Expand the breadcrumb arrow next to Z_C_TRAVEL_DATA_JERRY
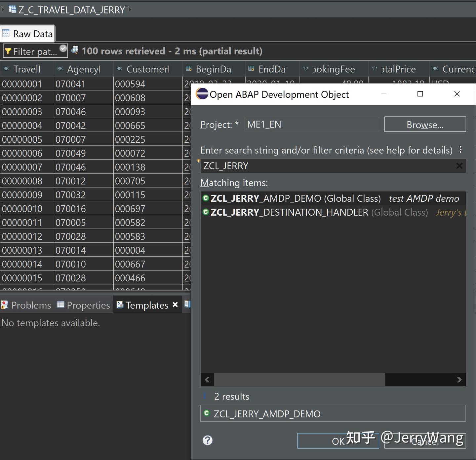The width and height of the screenshot is (476, 460). (x=130, y=10)
